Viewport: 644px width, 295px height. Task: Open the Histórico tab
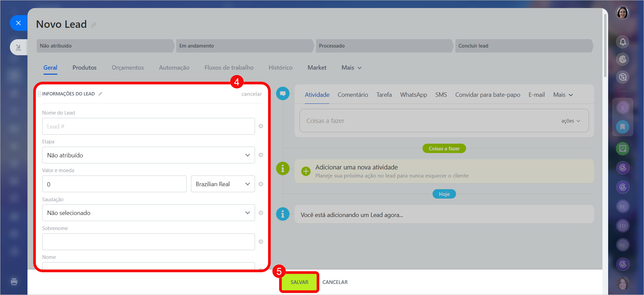280,68
